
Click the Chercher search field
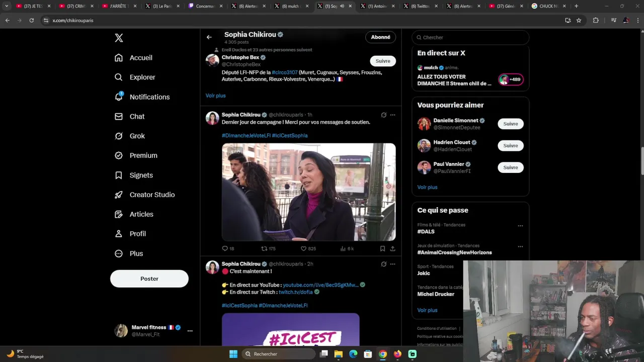tap(470, 37)
